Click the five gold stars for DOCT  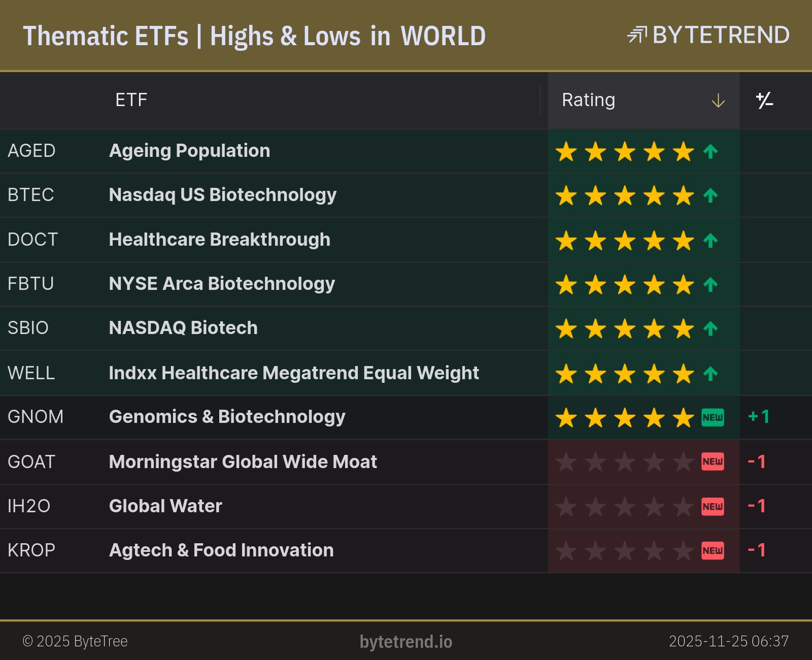[624, 240]
